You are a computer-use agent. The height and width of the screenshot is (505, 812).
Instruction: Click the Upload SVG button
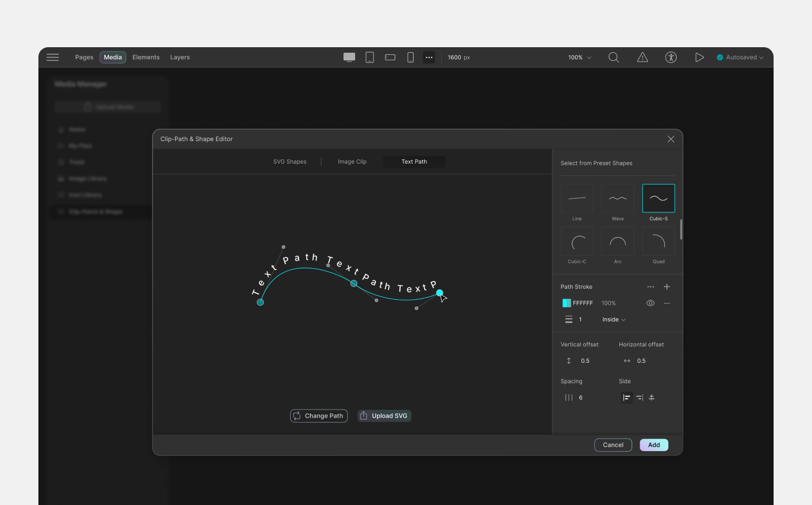tap(384, 416)
